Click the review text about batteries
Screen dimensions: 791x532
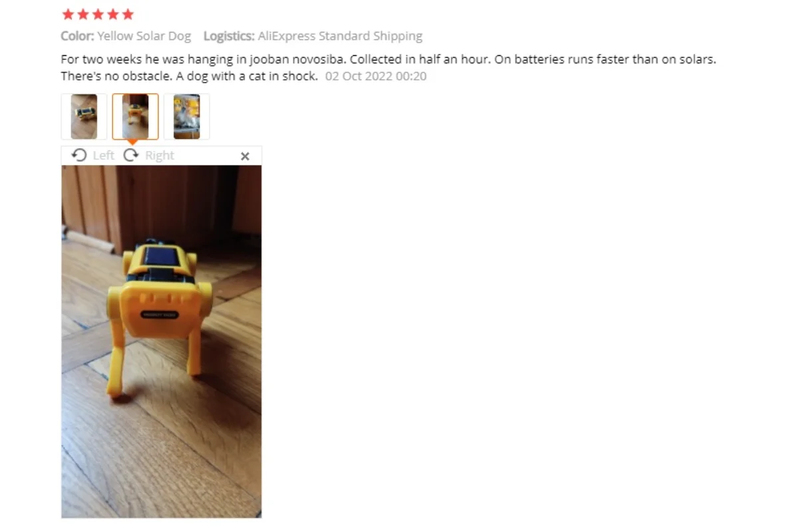click(x=605, y=59)
